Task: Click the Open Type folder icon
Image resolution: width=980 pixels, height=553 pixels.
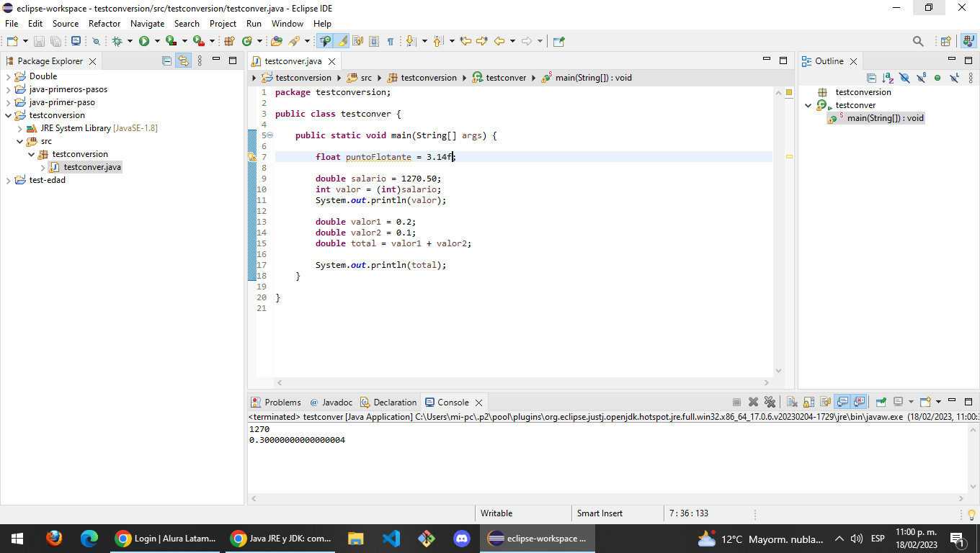Action: [276, 41]
